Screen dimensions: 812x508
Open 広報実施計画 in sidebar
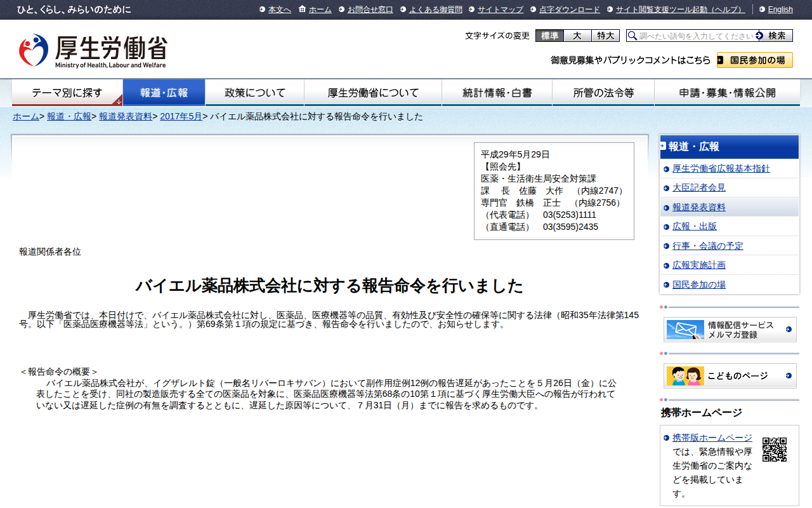pos(699,265)
